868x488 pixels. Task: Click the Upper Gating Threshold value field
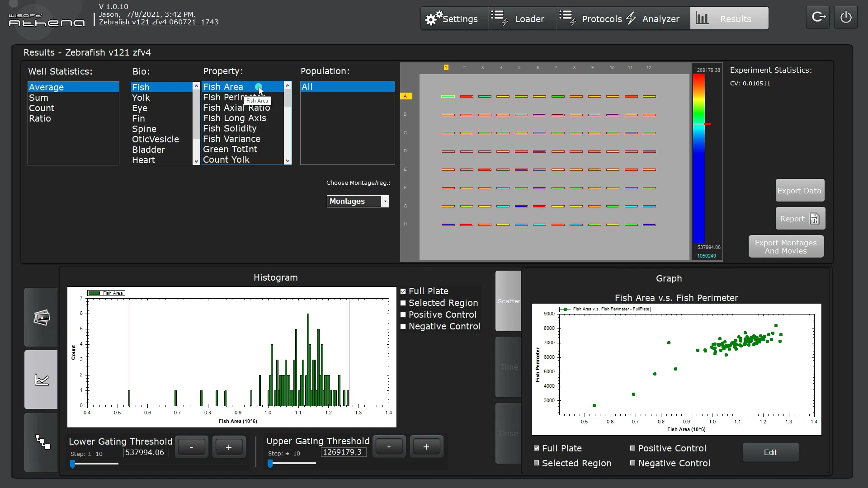pos(343,452)
